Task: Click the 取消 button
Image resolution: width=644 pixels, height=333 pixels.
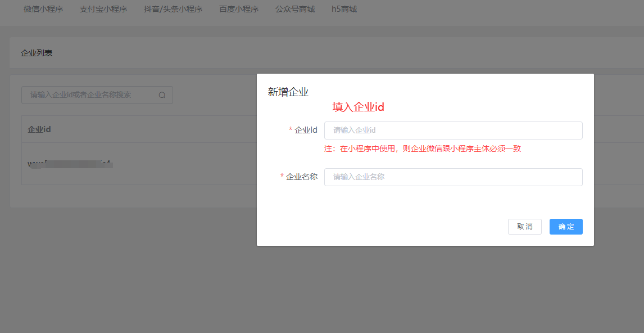Action: (x=524, y=227)
